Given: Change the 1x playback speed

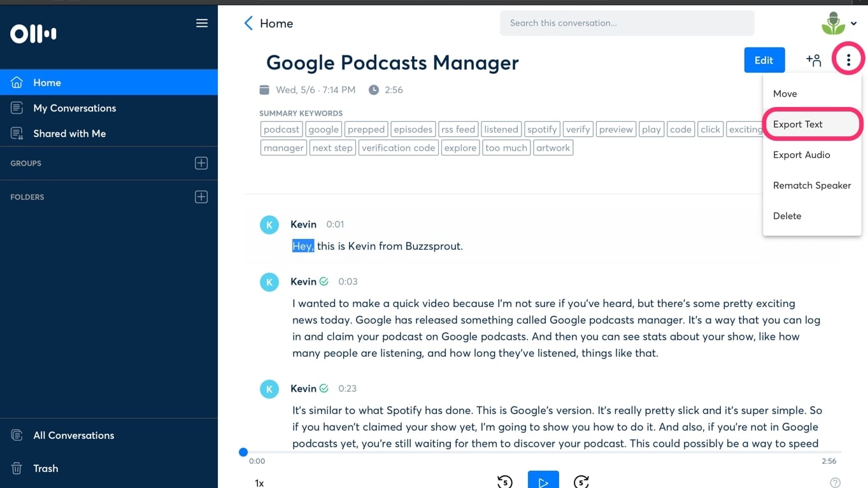Looking at the screenshot, I should [259, 483].
